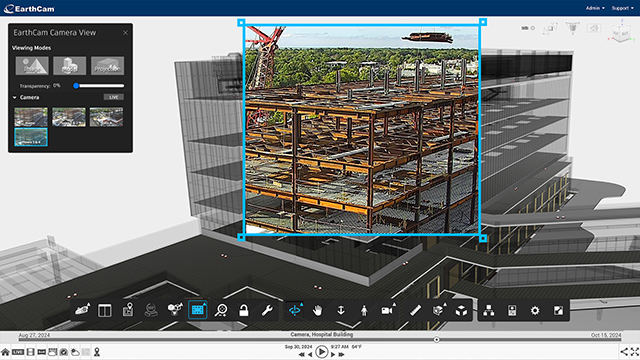This screenshot has width=640, height=360.
Task: Click the filmstrip icon in bottom bar
Action: [x=30, y=352]
